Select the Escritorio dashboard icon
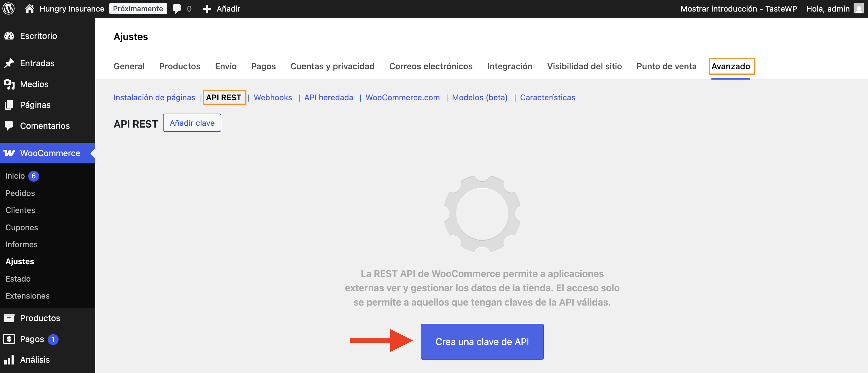Screen dimensions: 868x373 pyautogui.click(x=9, y=36)
